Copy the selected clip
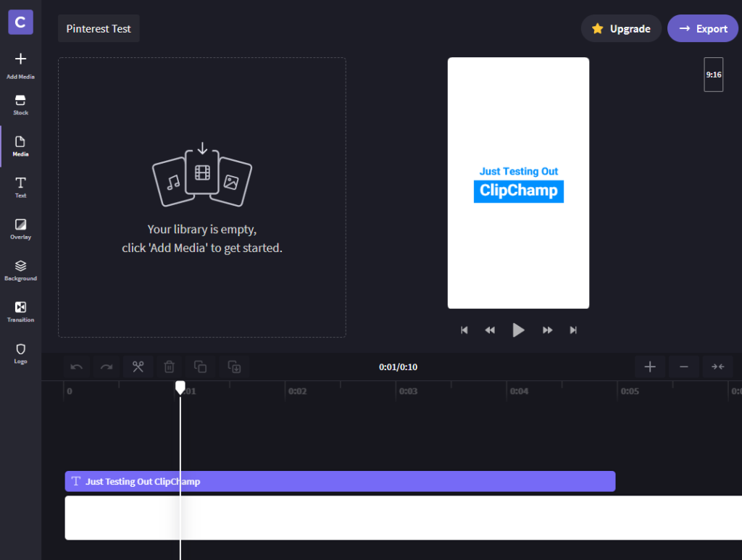This screenshot has height=560, width=742. coord(200,367)
